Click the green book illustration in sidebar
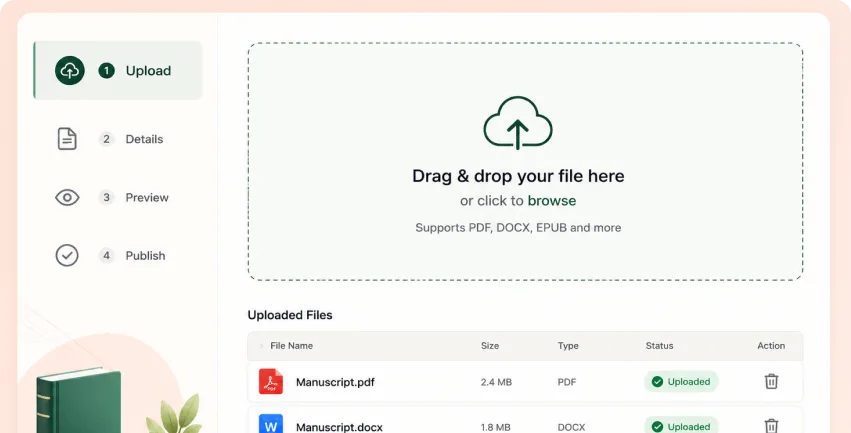The height and width of the screenshot is (433, 851). pyautogui.click(x=79, y=400)
